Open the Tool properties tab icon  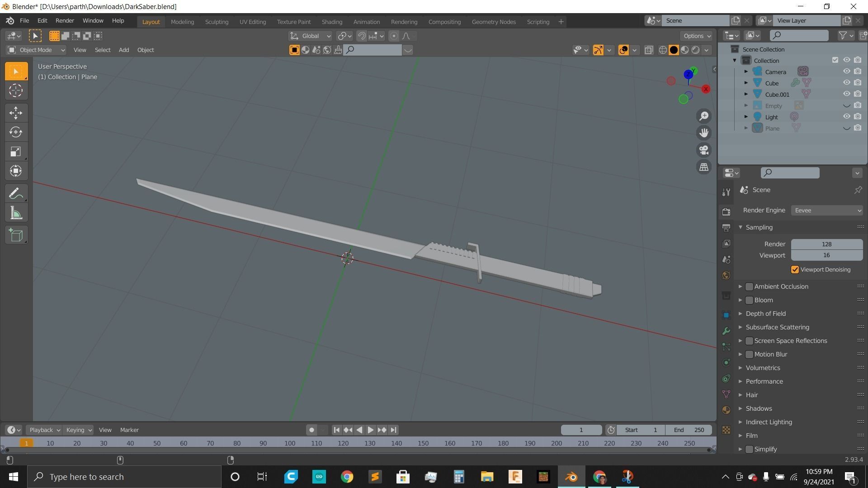726,192
